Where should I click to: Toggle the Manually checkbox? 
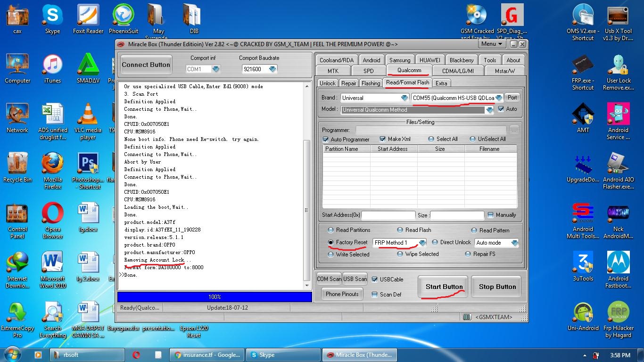(491, 215)
